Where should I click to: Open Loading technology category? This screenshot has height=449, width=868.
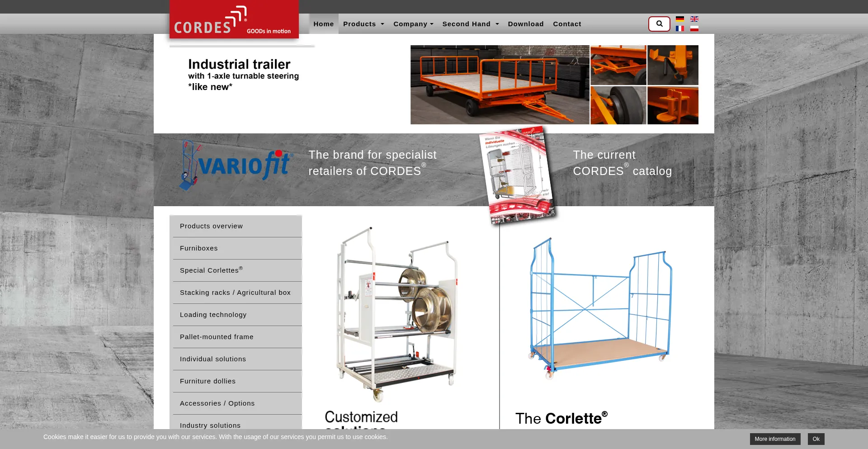tap(237, 315)
